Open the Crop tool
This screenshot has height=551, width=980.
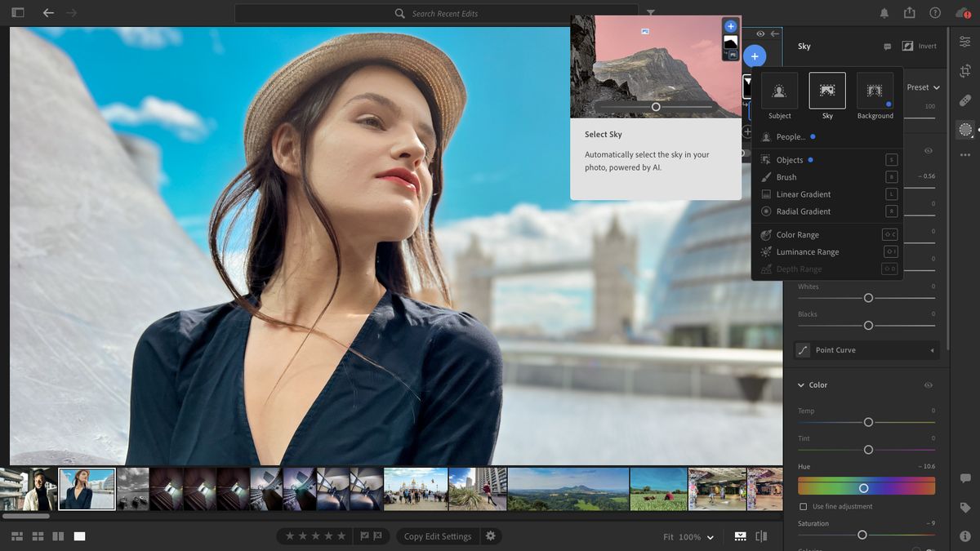pyautogui.click(x=965, y=71)
